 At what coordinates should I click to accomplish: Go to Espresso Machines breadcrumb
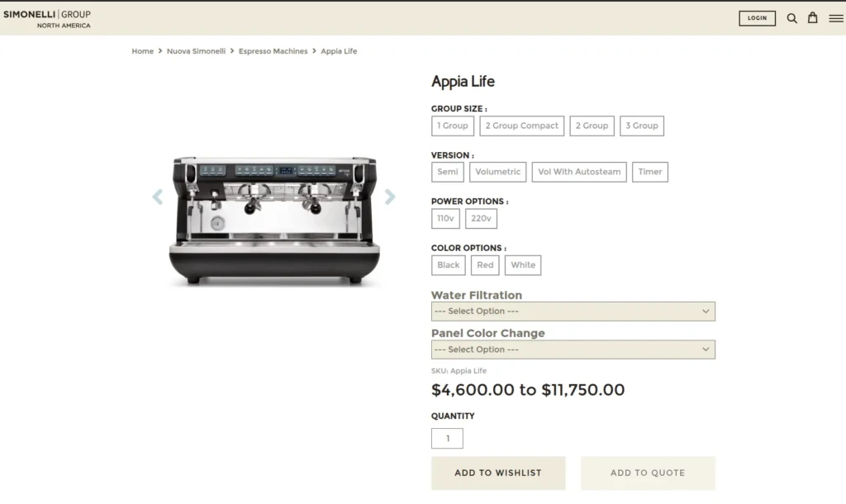pyautogui.click(x=273, y=51)
